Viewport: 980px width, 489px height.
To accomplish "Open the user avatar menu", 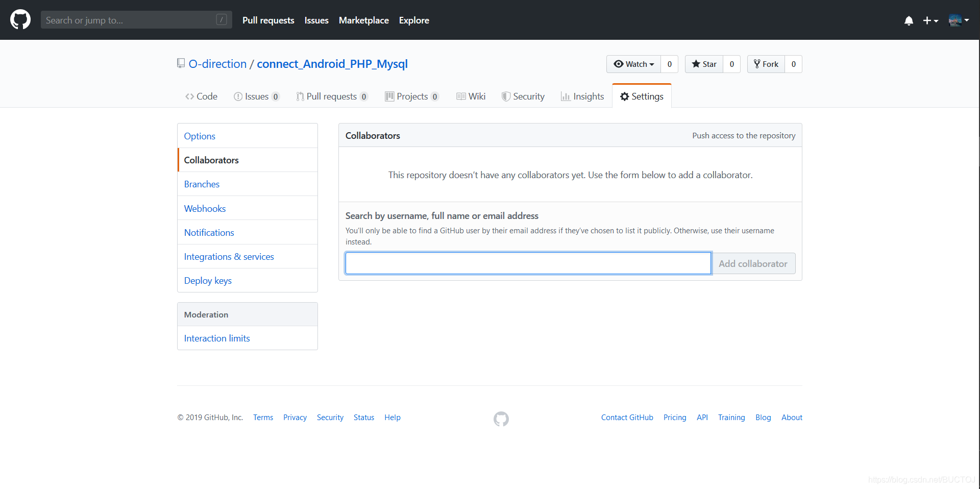I will [959, 20].
